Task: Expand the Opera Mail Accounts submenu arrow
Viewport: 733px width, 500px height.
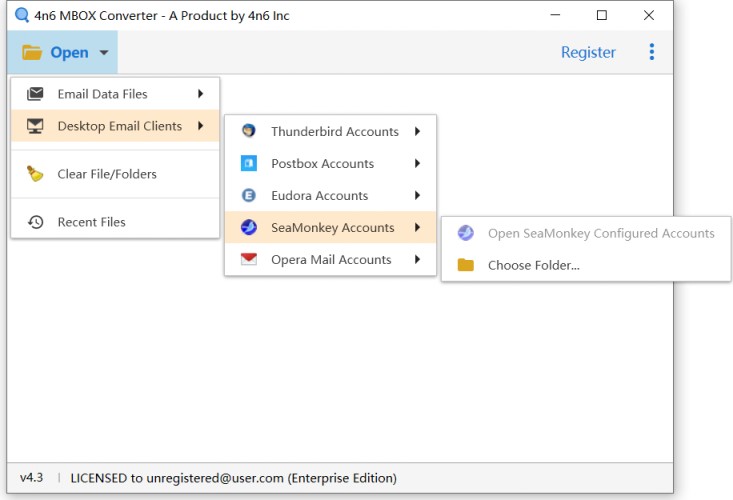Action: (x=417, y=259)
